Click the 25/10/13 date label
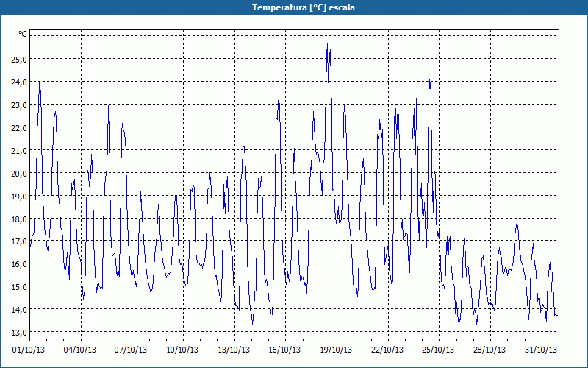 point(438,350)
